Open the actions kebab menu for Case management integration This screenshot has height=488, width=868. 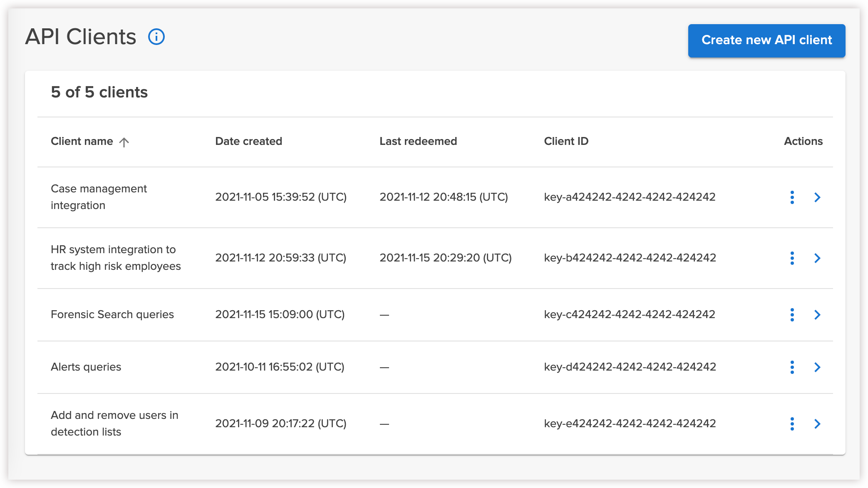coord(792,197)
